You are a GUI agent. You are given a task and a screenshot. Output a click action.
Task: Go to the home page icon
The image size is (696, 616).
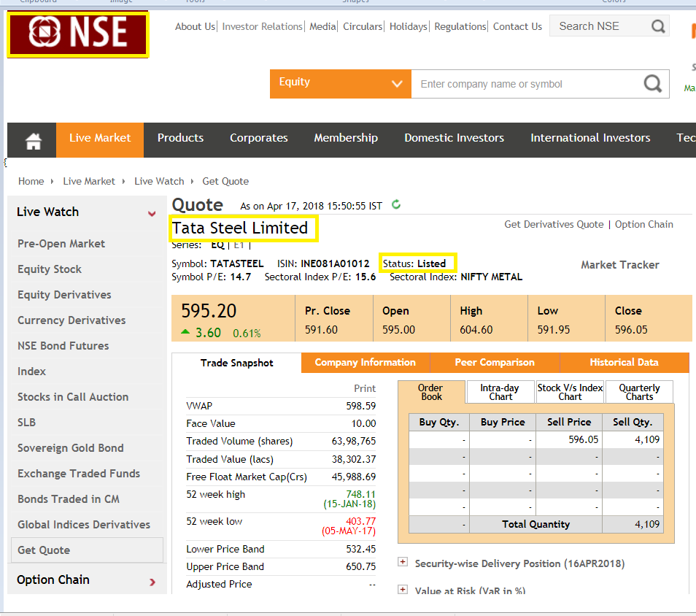(34, 142)
